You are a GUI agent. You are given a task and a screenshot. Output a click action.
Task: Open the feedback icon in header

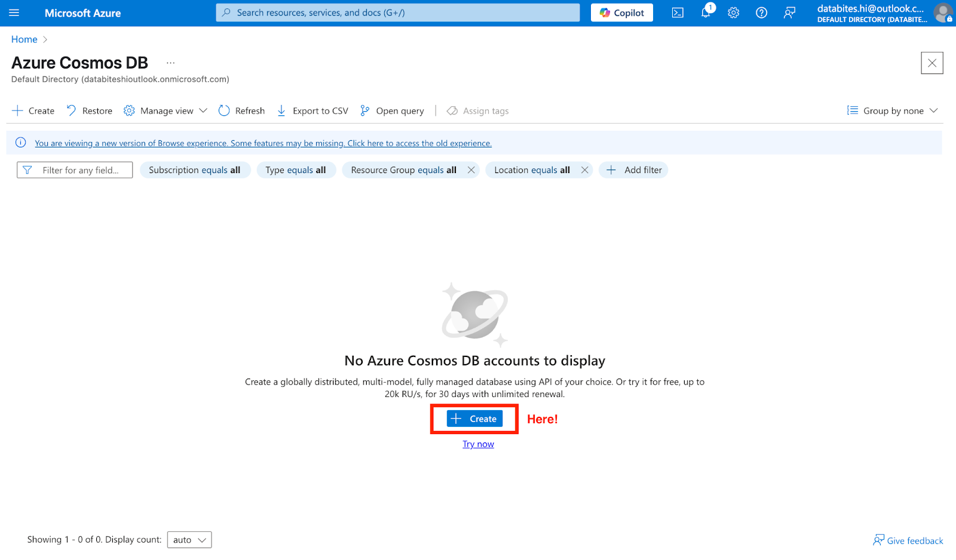click(x=789, y=13)
